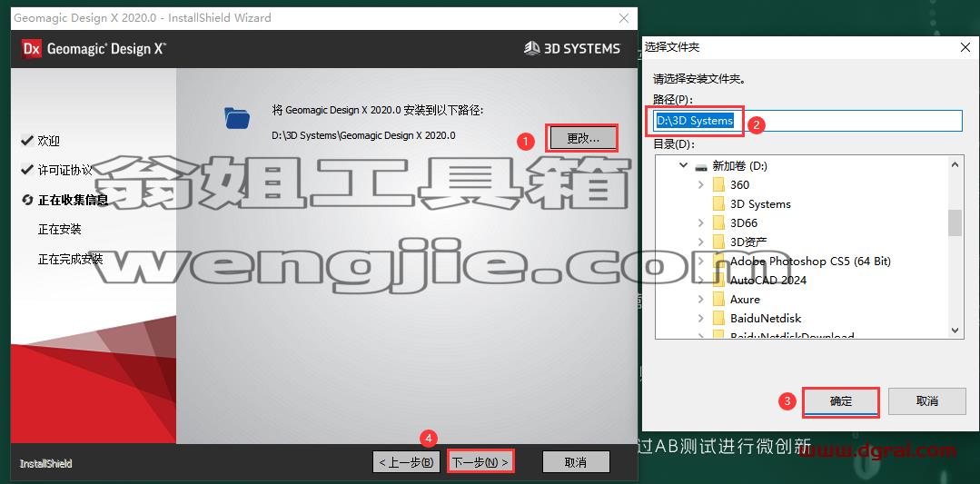Viewport: 980px width, 484px height.
Task: Click the 正在安装 step in sidebar
Action: point(59,229)
